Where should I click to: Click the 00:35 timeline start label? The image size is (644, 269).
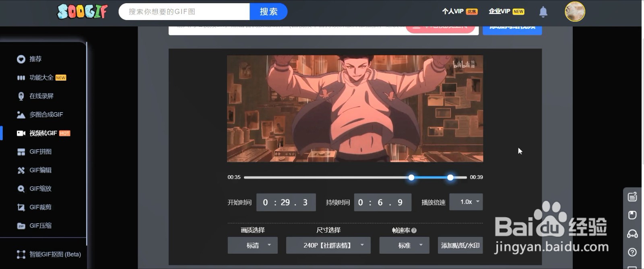[234, 177]
